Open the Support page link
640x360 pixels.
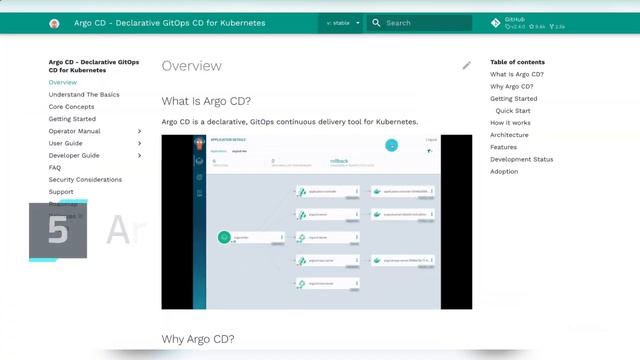tap(61, 192)
